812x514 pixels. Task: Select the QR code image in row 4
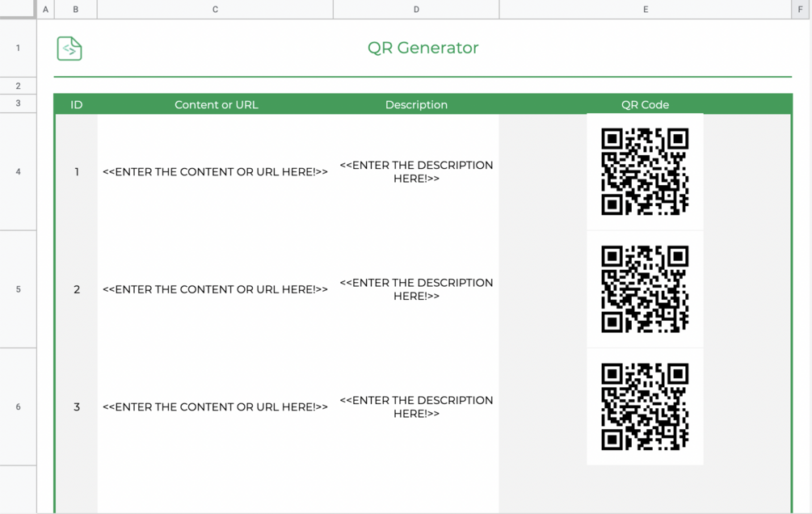tap(645, 171)
